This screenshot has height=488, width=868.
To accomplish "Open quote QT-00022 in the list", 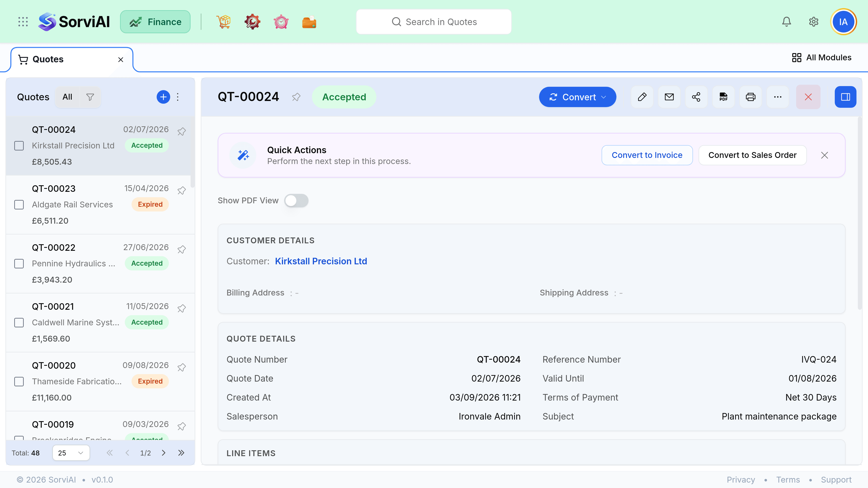I will pos(100,264).
